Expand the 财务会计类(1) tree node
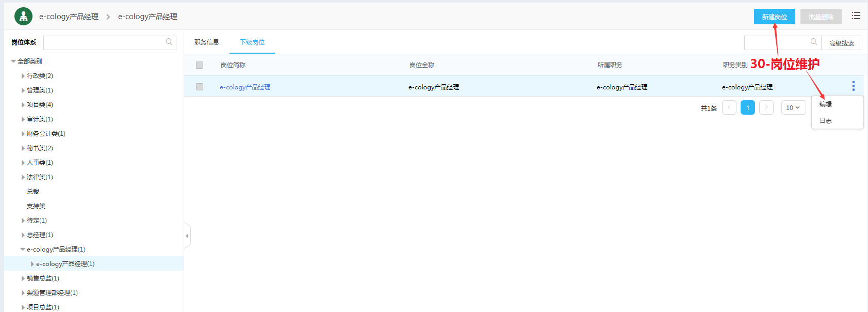 (x=23, y=134)
